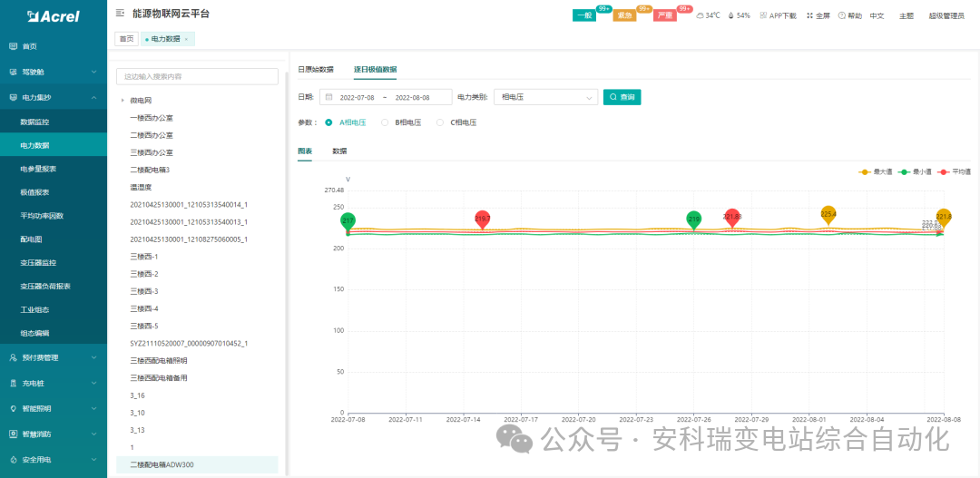The image size is (980, 478).
Task: Switch to the 图表 chart tab
Action: coord(304,151)
